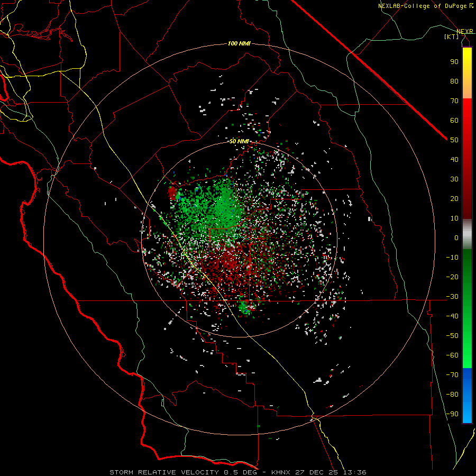Click the 30 value on velocity scale
The width and height of the screenshot is (476, 476).
pyautogui.click(x=454, y=179)
